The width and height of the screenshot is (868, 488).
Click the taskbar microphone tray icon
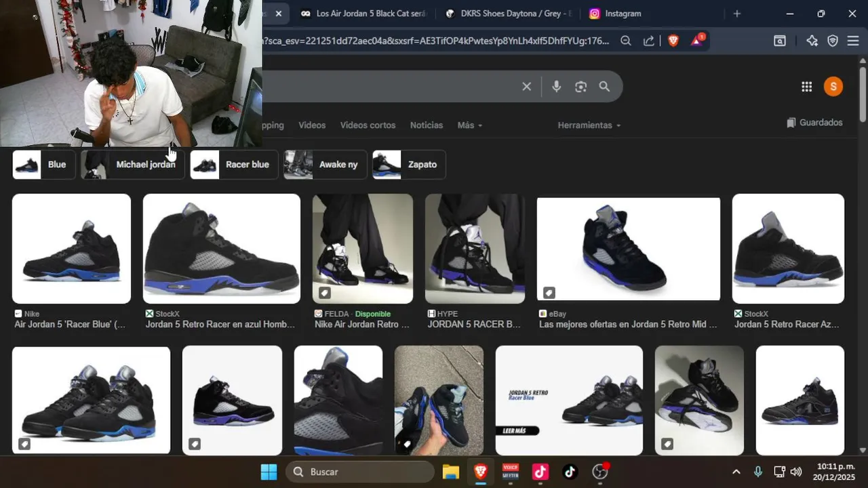[758, 472]
